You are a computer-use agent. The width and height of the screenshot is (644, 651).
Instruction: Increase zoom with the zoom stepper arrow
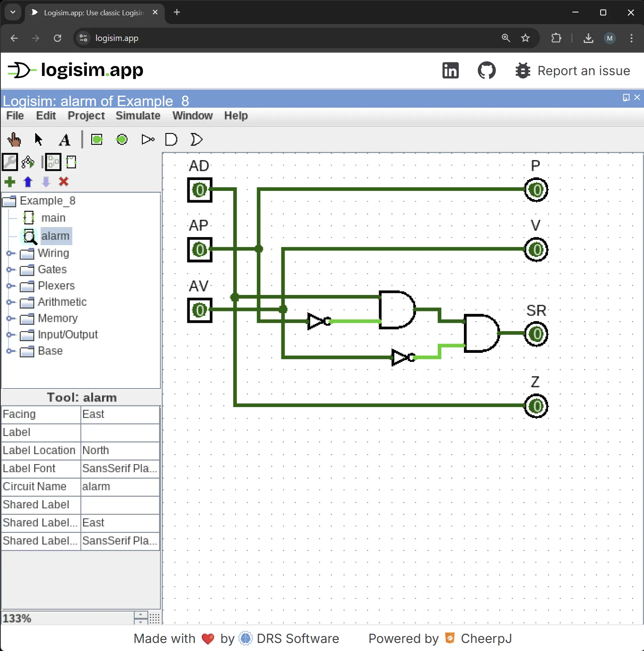click(140, 615)
